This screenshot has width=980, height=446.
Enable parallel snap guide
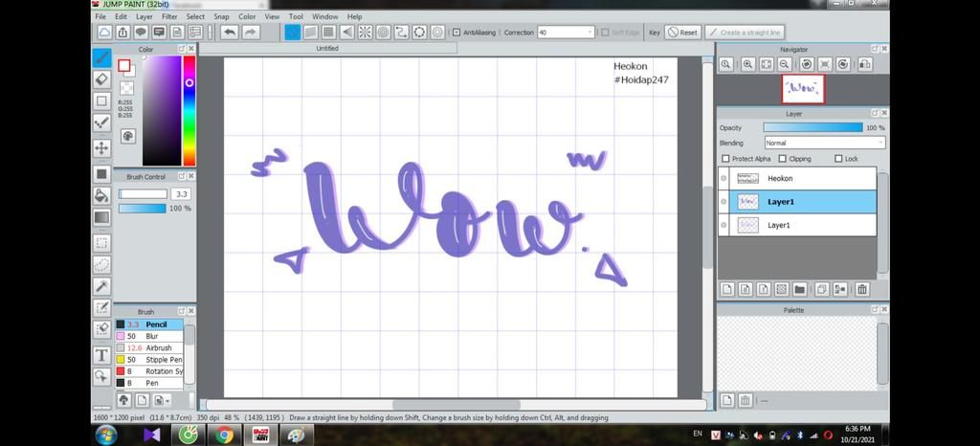311,32
